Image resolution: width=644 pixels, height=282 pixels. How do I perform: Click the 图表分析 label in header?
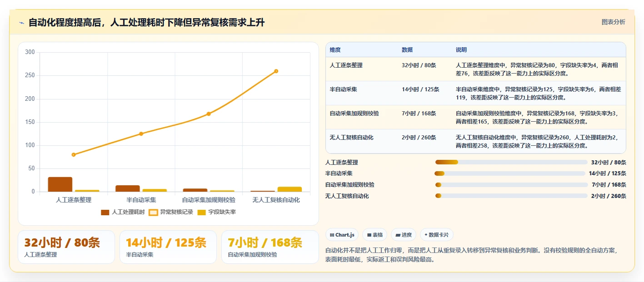pyautogui.click(x=613, y=22)
